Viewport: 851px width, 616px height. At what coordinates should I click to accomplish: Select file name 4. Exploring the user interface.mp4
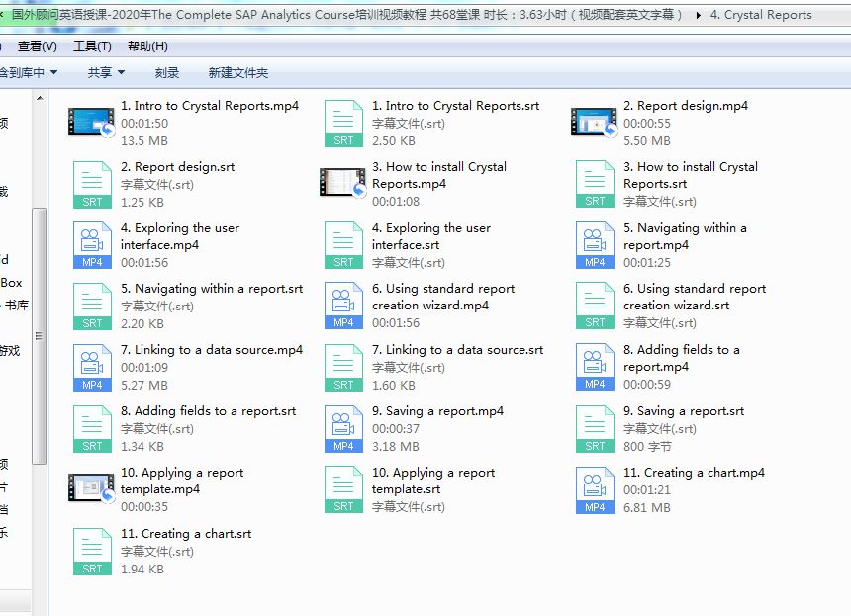pos(180,236)
